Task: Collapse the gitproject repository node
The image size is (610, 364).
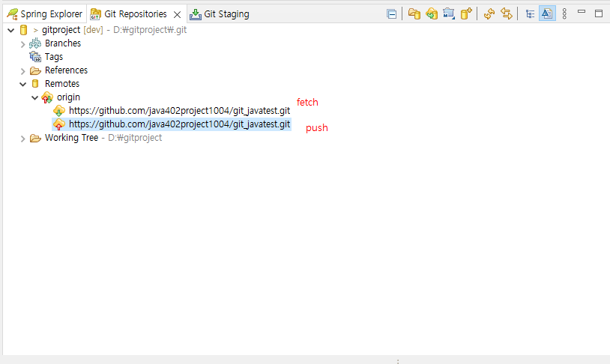Action: pyautogui.click(x=11, y=30)
